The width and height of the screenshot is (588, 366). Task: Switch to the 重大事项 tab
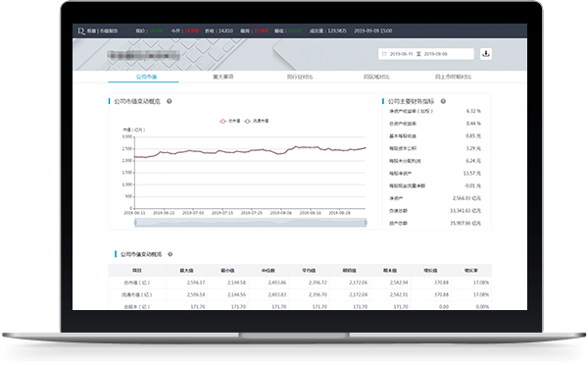pos(223,77)
